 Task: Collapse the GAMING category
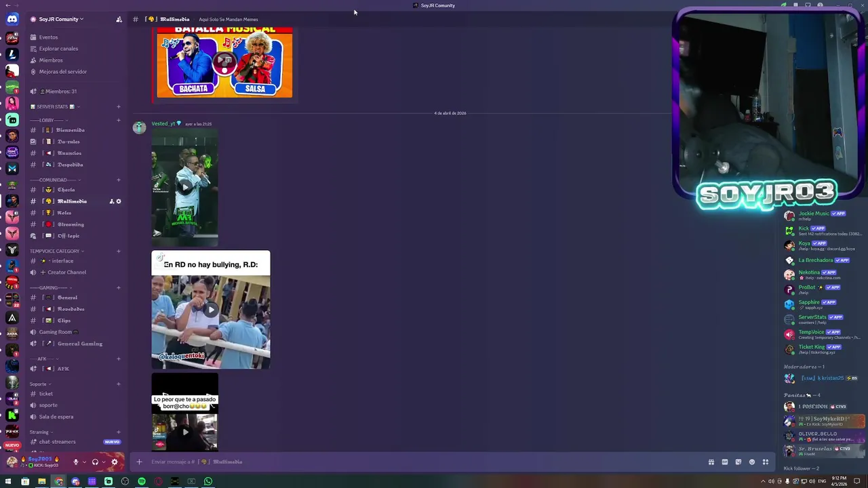click(x=50, y=287)
